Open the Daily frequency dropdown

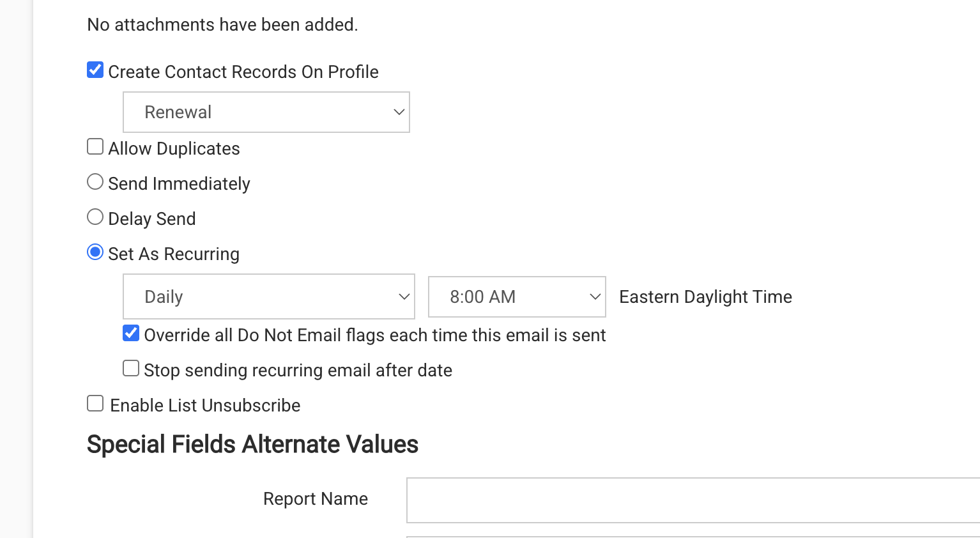[x=269, y=296]
